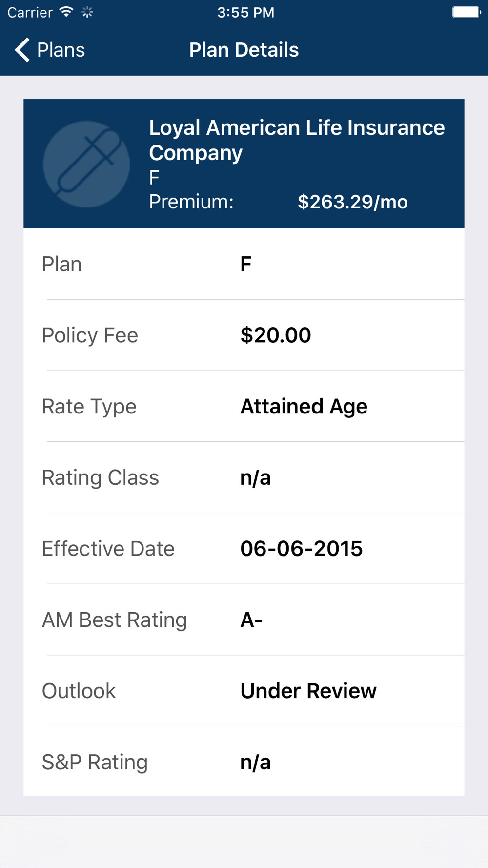Tap the battery icon in status bar
The image size is (488, 868).
466,12
